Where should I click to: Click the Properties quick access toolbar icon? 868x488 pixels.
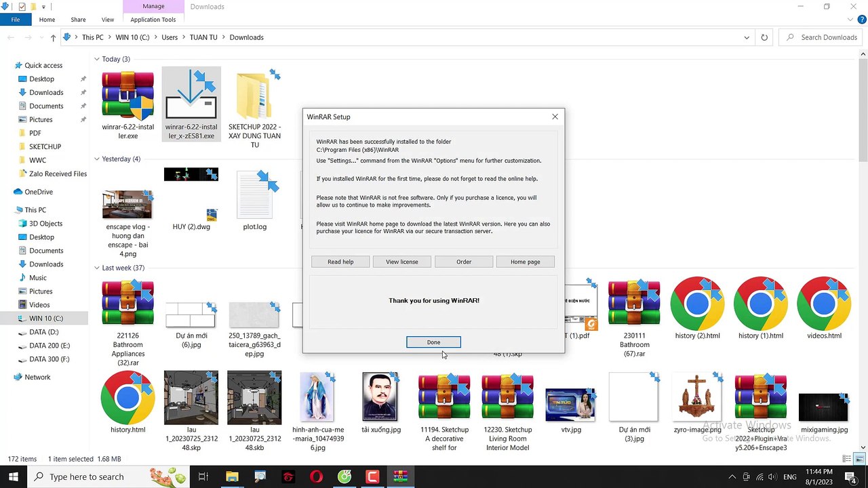click(22, 7)
